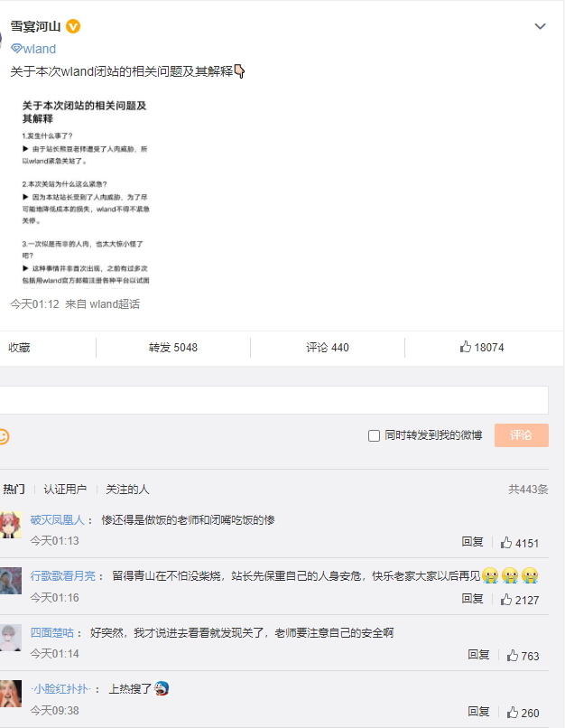This screenshot has height=728, width=565.
Task: Switch to 热门 comments tab
Action: pyautogui.click(x=14, y=490)
